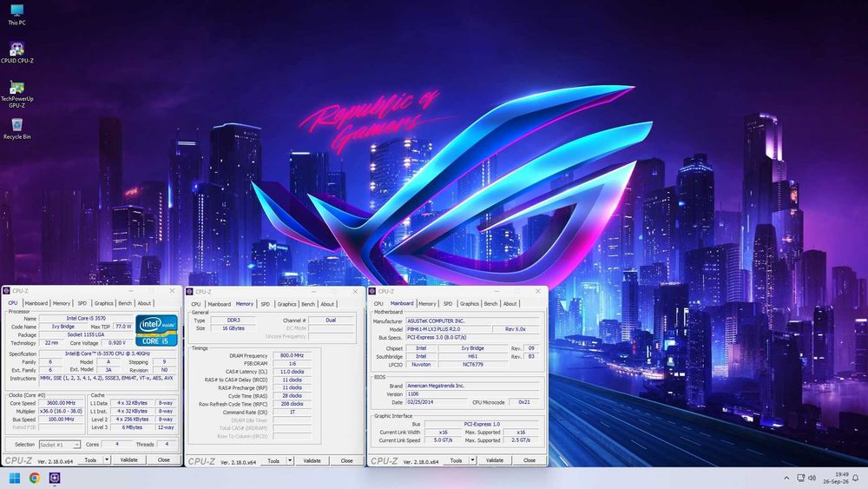Click the "16 GBytes" memory size value
This screenshot has height=489, width=868.
tap(233, 328)
